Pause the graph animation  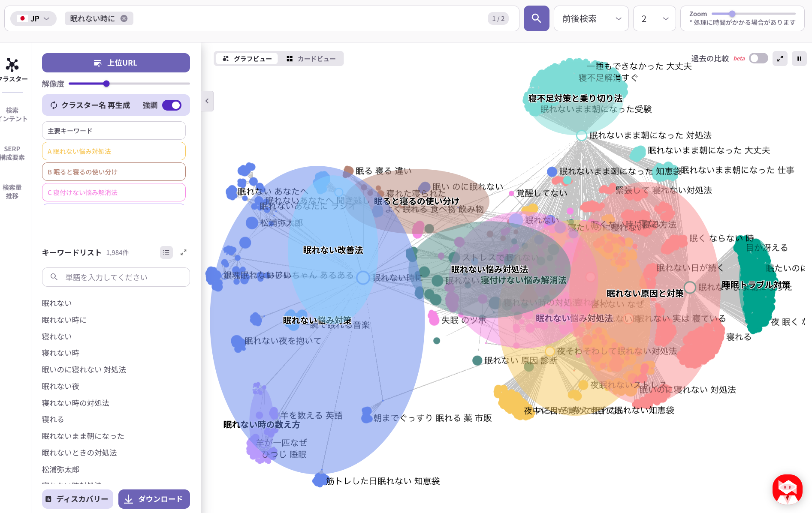pyautogui.click(x=799, y=59)
